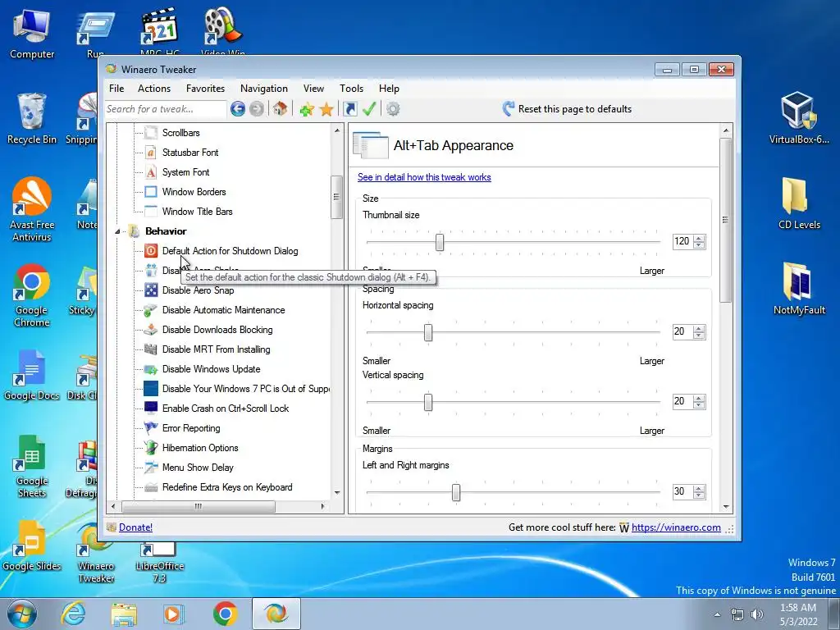840x630 pixels.
Task: Click tree panel scroll-up arrow
Action: click(337, 130)
